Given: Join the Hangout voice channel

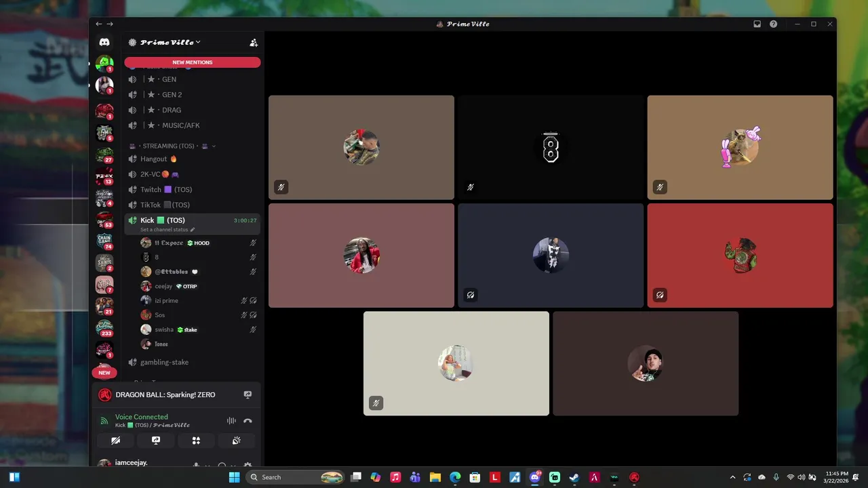Looking at the screenshot, I should point(193,159).
